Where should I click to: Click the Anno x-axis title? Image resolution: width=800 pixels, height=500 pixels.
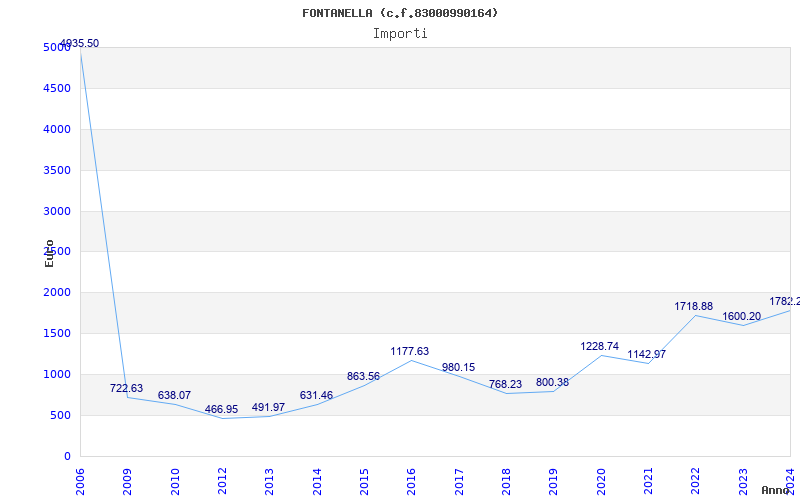tap(776, 490)
